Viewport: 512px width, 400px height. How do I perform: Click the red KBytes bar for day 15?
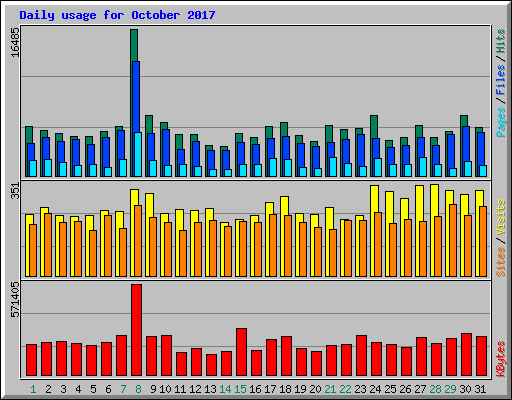pyautogui.click(x=241, y=352)
